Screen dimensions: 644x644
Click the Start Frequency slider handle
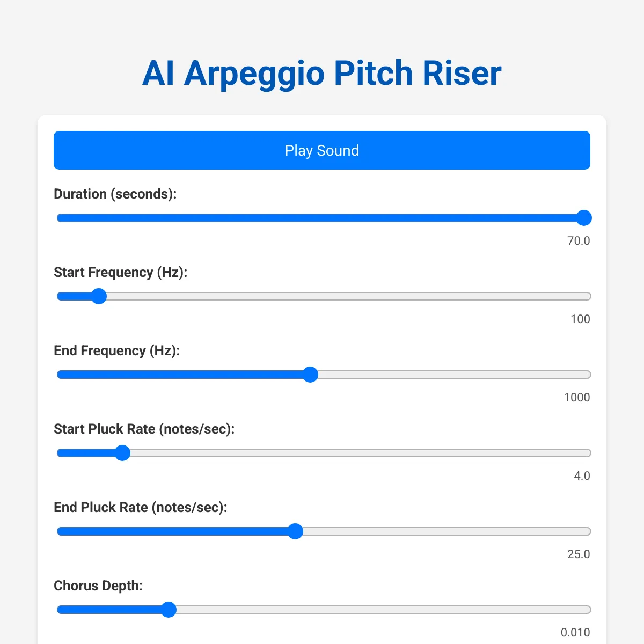pyautogui.click(x=99, y=296)
